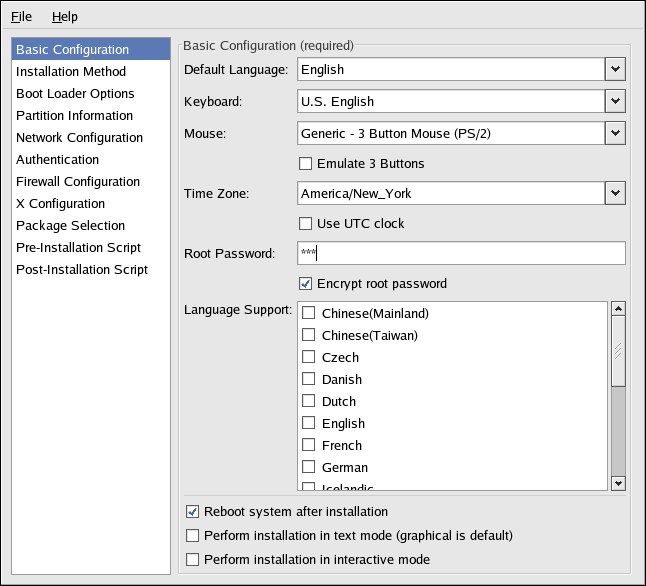Toggle Use UTC clock checkbox
This screenshot has height=586, width=646.
pos(307,224)
